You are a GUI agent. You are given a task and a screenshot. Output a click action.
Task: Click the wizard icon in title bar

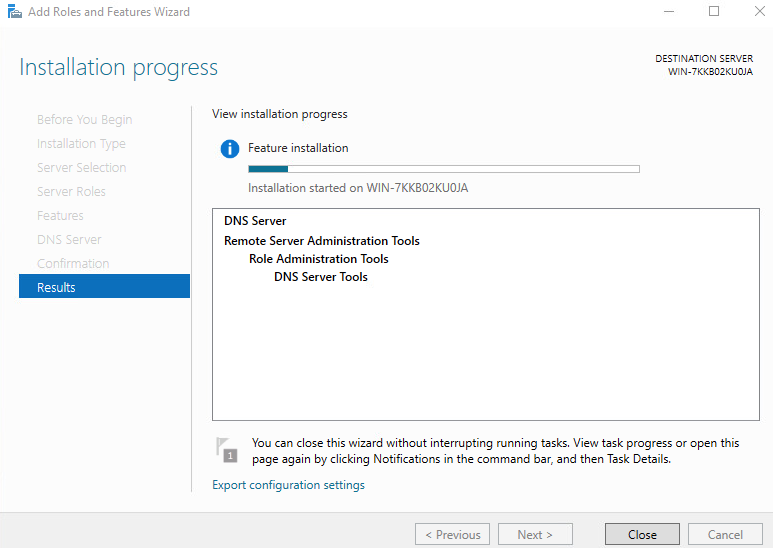[x=15, y=11]
